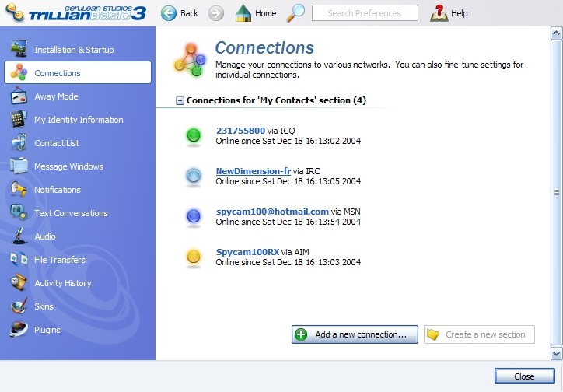563x392 pixels.
Task: Click the Create a new section button
Action: coord(479,334)
